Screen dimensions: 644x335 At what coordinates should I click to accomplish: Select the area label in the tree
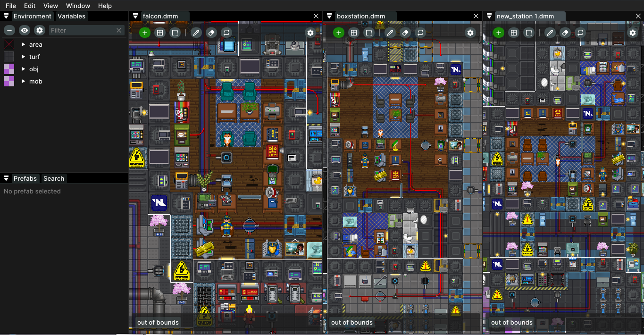pyautogui.click(x=36, y=44)
